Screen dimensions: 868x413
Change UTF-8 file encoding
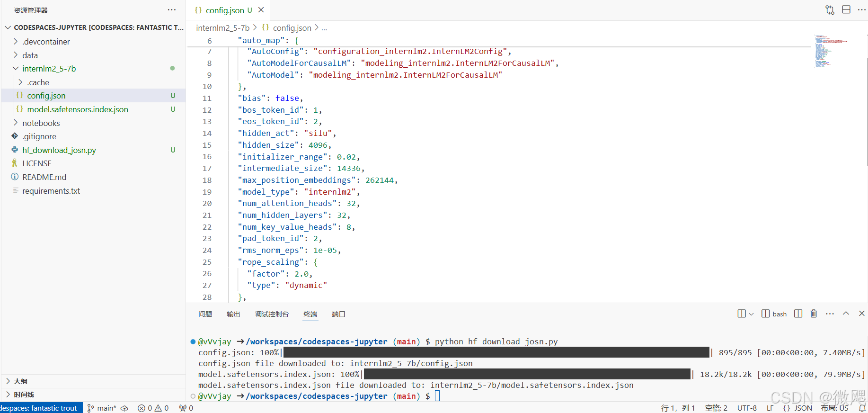coord(747,408)
